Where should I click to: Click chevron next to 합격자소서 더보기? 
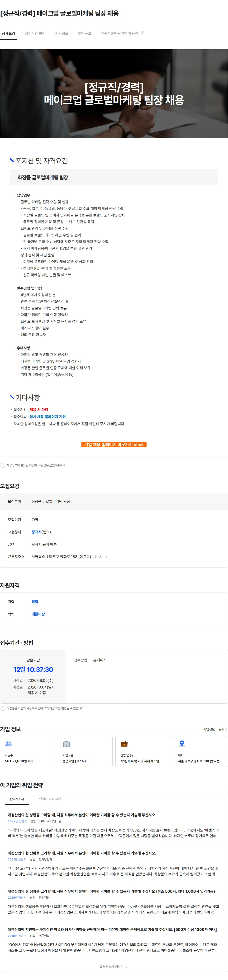coord(127,966)
